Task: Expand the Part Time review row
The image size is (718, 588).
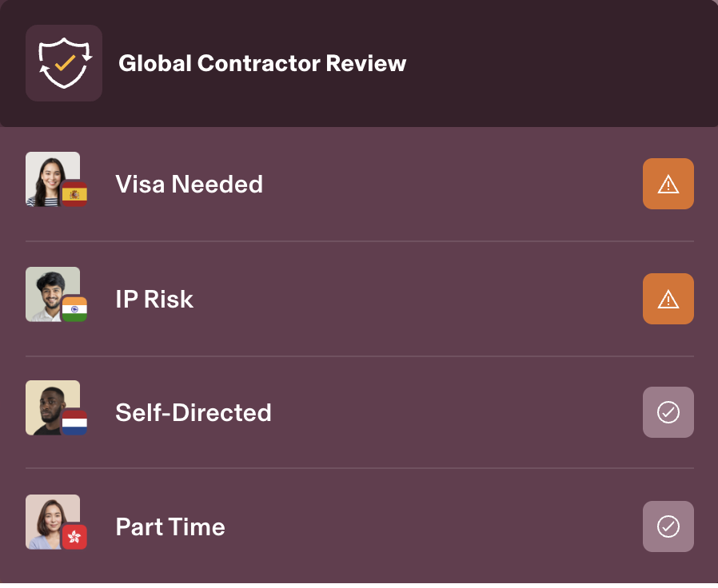Action: [x=360, y=526]
